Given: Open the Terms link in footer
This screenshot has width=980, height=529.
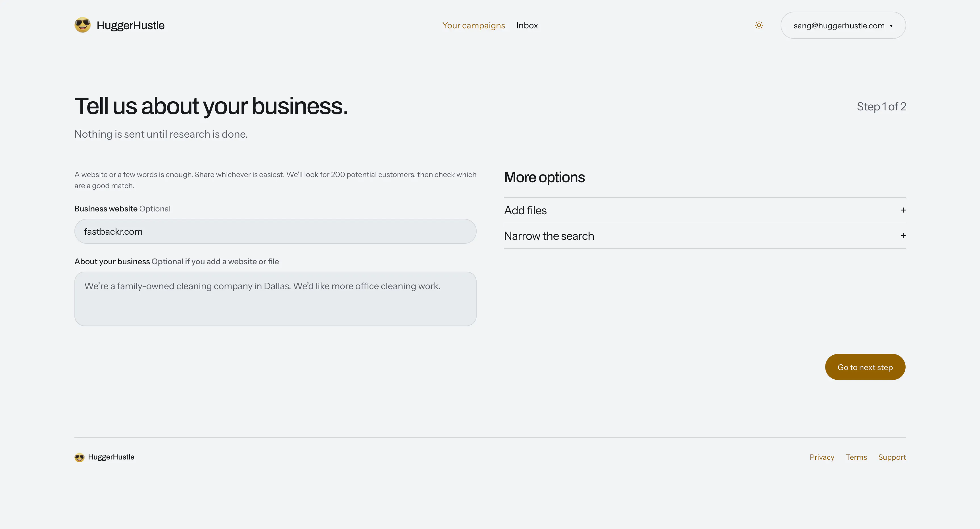Looking at the screenshot, I should pos(856,457).
